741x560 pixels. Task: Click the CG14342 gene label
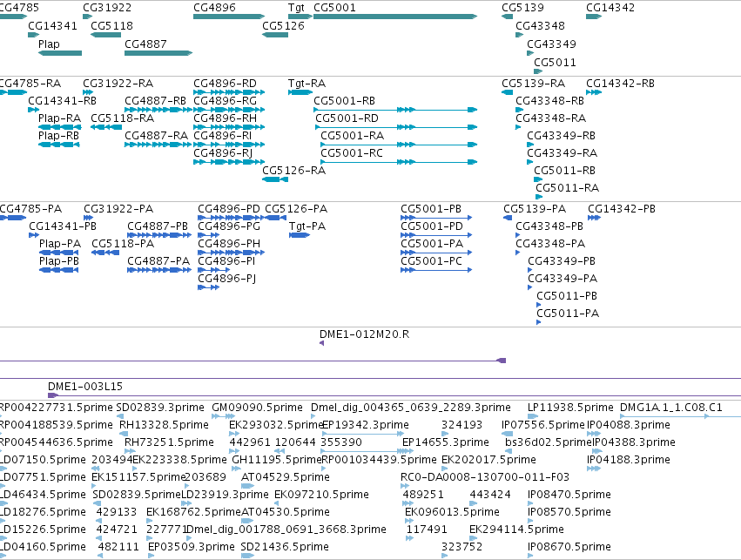[610, 8]
